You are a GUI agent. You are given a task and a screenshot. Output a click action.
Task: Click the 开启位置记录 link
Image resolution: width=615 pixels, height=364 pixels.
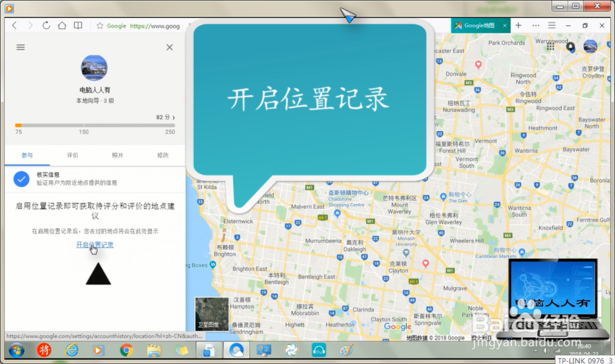click(x=95, y=245)
